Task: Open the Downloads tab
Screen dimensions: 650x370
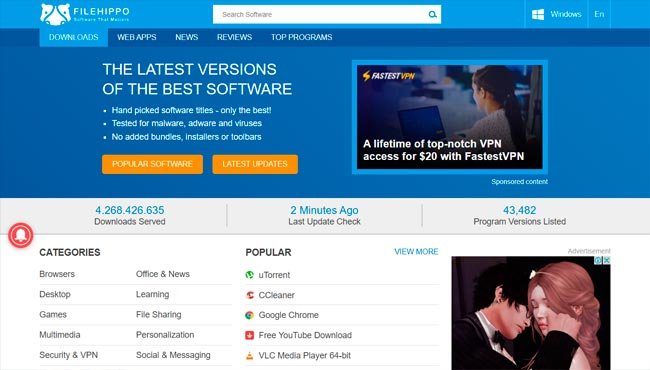Action: click(x=74, y=37)
